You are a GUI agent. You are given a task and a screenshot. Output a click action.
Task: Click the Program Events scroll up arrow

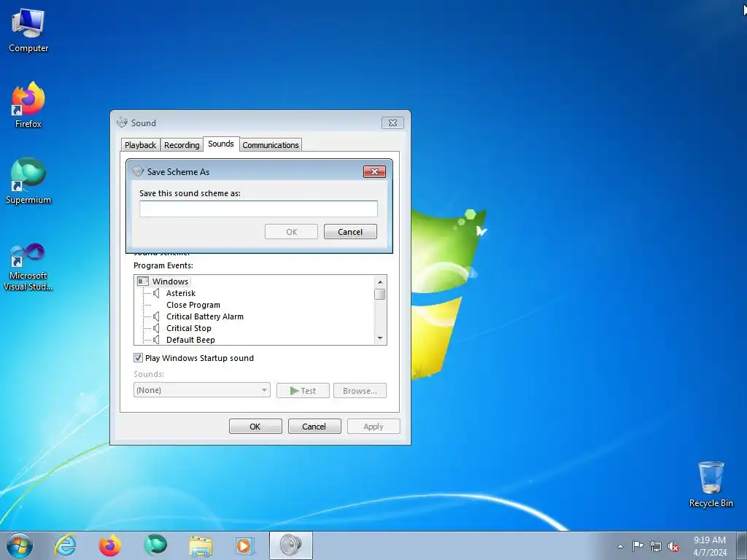(x=379, y=282)
